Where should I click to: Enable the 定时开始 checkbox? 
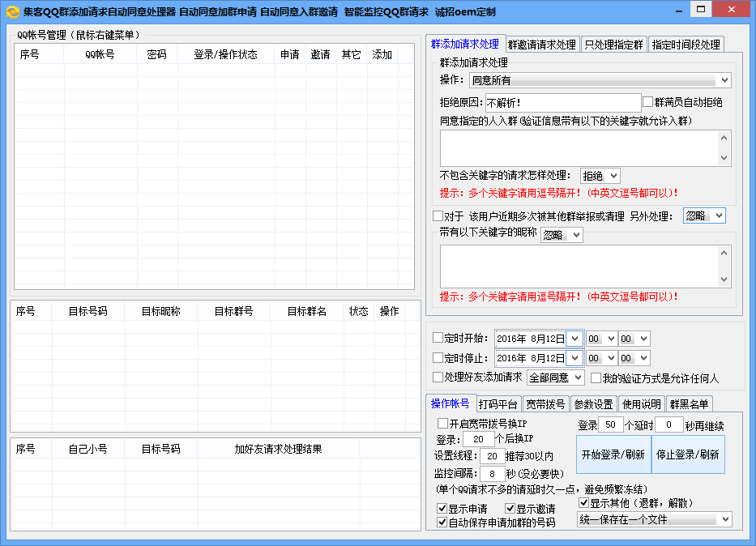click(438, 338)
